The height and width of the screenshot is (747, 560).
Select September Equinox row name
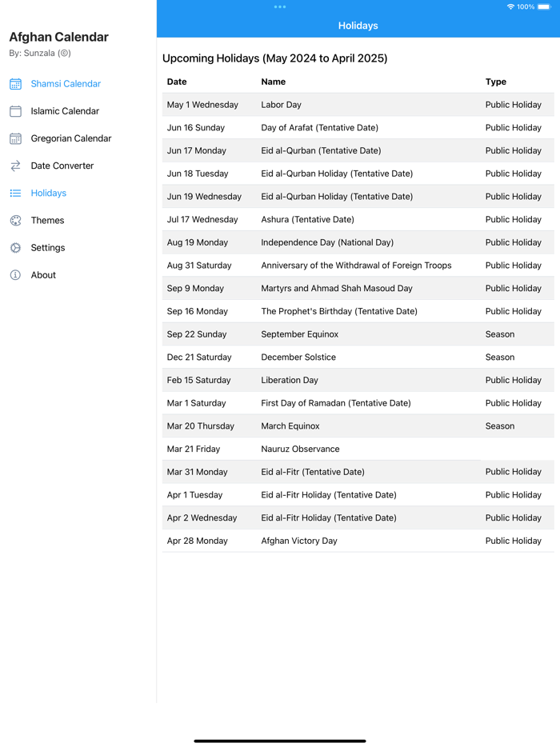300,334
